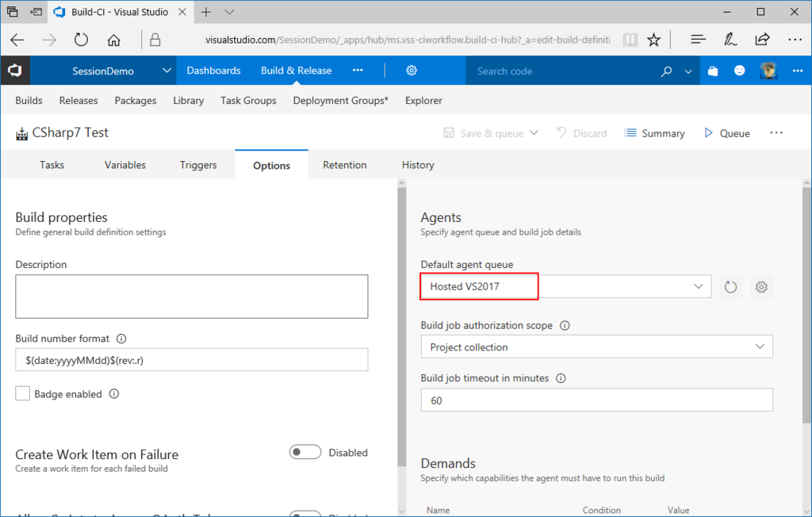Open the account settings gear in the navigation bar
The image size is (812, 517).
(412, 71)
